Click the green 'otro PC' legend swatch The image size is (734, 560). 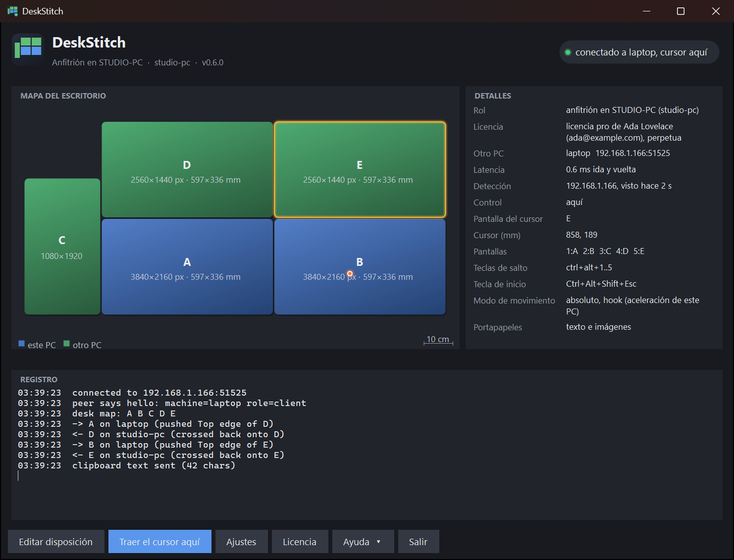pyautogui.click(x=66, y=344)
